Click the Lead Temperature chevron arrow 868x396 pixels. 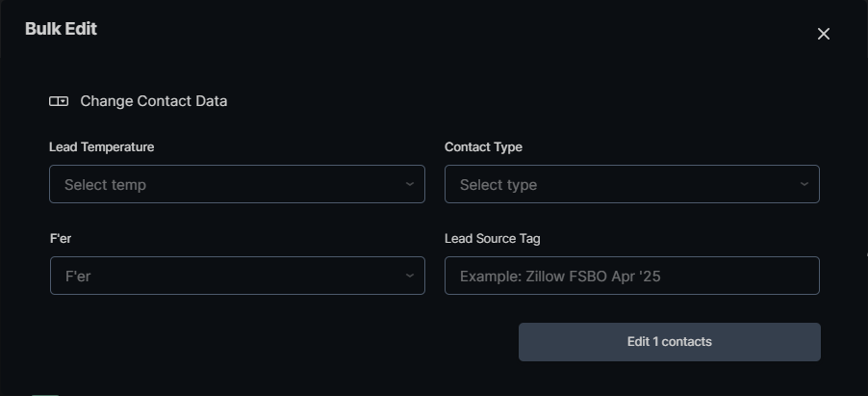click(409, 184)
